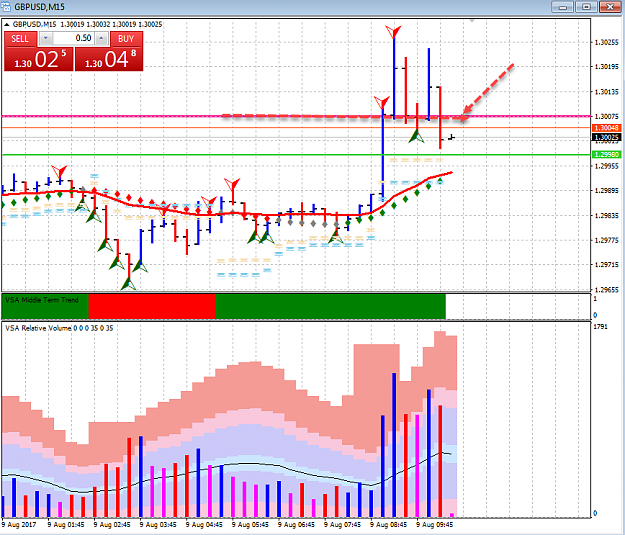Viewport: 625px width, 535px height.
Task: Click the red segment of the VSA Middle Term Trend bar
Action: [152, 306]
